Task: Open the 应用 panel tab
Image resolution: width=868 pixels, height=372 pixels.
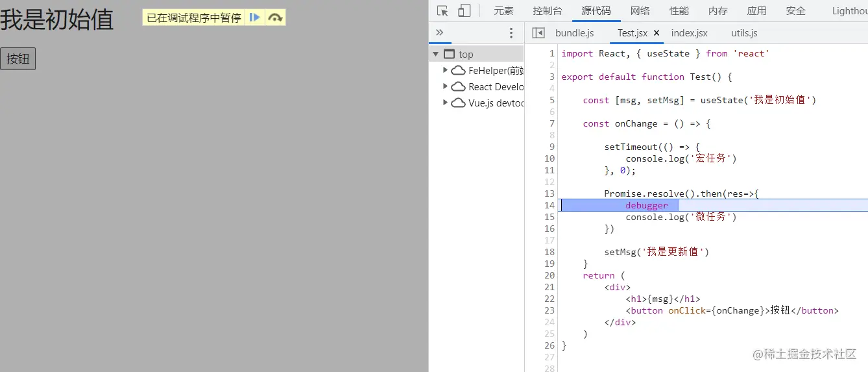Action: (756, 10)
